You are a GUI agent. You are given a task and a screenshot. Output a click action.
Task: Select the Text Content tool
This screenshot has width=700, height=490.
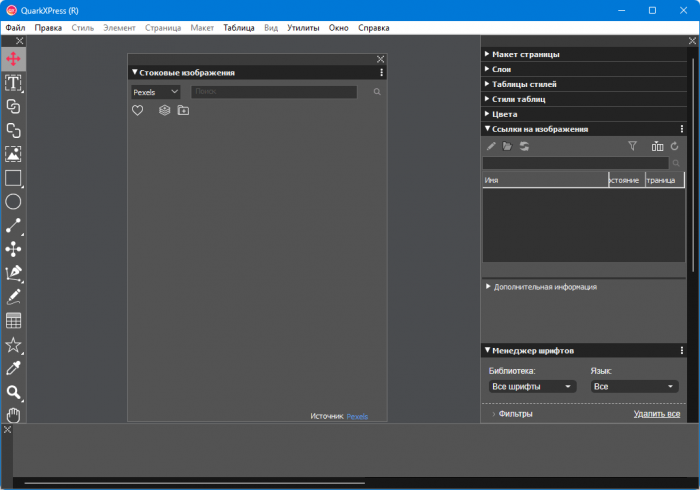14,83
